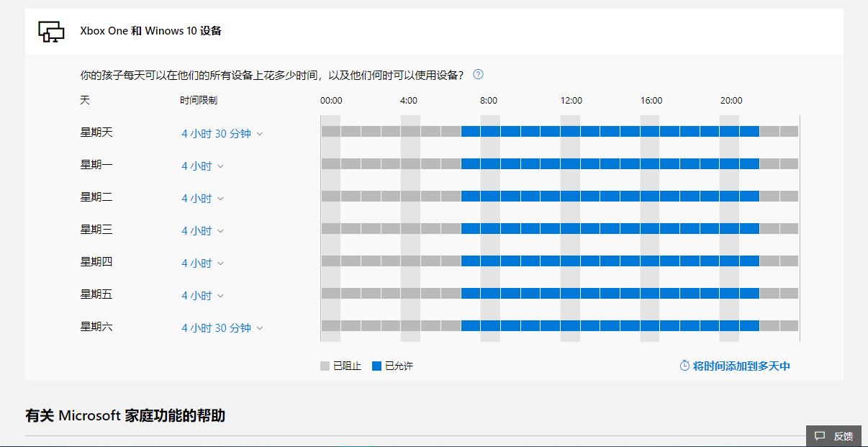Toggle a blocked gray block on 星期天 timeline
This screenshot has height=447, width=868.
click(360, 131)
